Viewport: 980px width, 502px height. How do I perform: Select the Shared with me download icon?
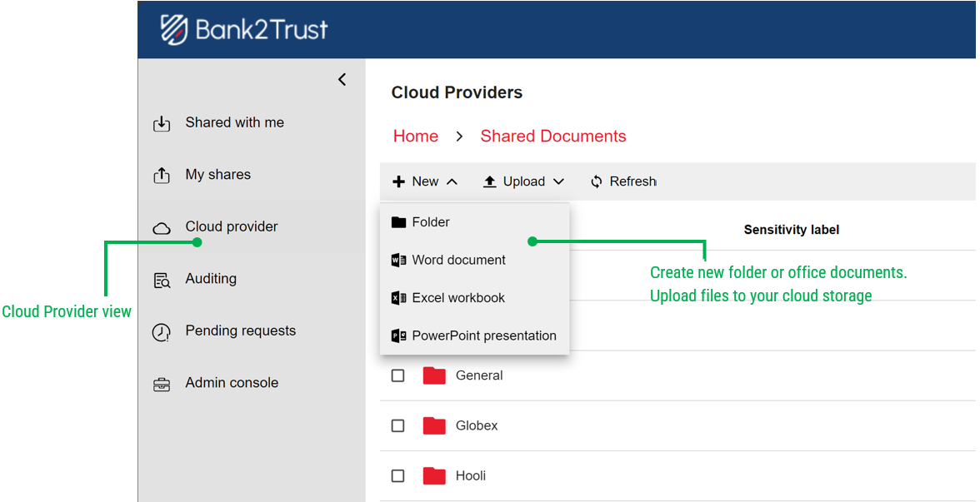tap(162, 122)
